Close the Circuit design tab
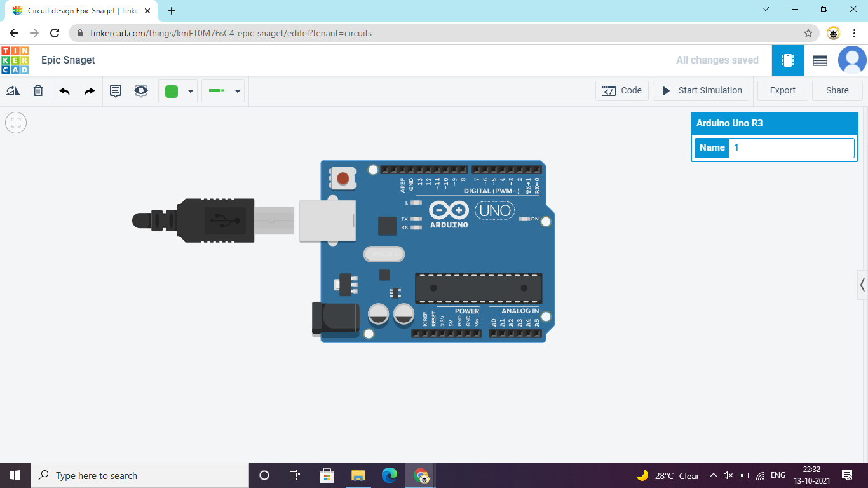Screen dimensions: 868x488 coord(147,11)
